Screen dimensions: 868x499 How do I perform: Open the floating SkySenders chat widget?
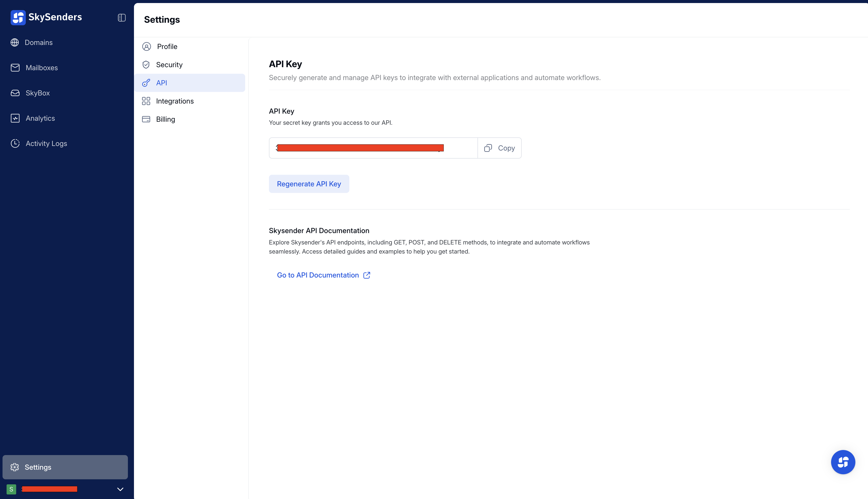843,462
